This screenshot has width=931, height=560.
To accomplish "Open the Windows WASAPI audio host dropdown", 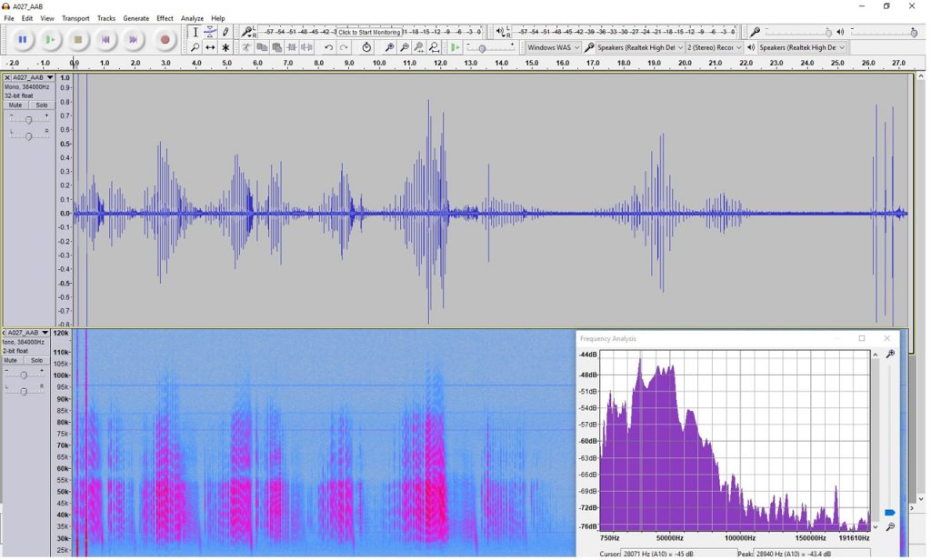I will point(554,47).
